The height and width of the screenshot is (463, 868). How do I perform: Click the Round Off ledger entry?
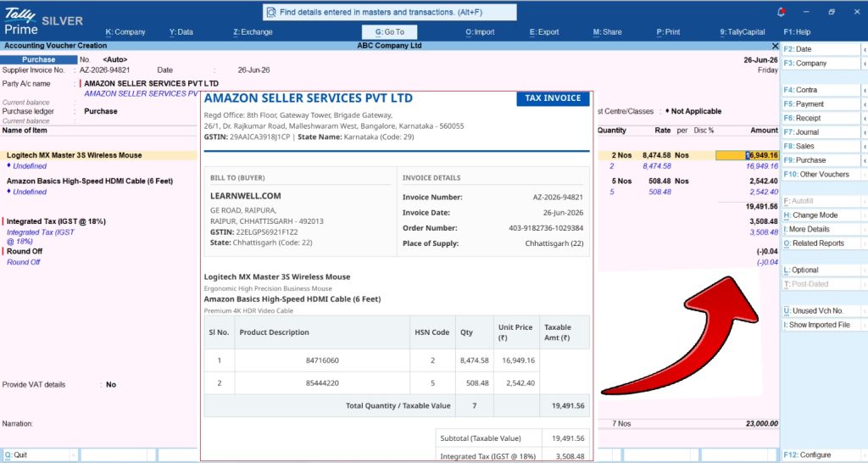pyautogui.click(x=25, y=252)
